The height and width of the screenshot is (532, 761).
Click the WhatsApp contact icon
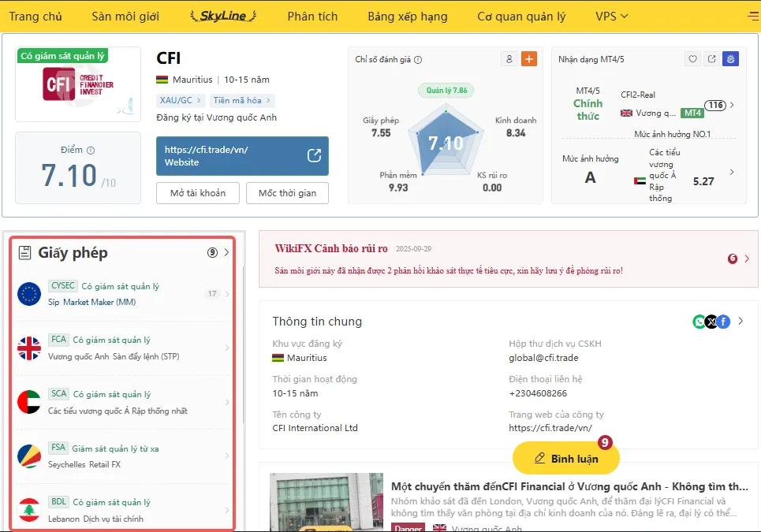[699, 322]
